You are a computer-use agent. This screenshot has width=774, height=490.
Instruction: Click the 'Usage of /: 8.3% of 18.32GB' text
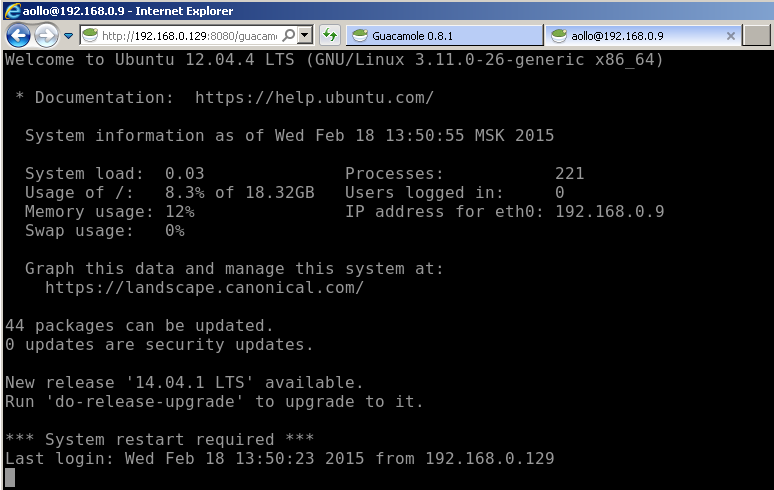click(x=170, y=192)
